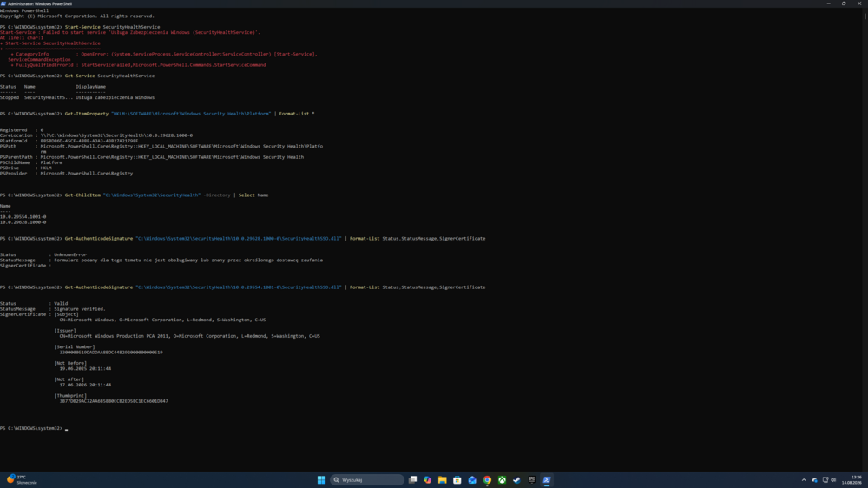
Task: Open the network status tray icon
Action: 825,479
